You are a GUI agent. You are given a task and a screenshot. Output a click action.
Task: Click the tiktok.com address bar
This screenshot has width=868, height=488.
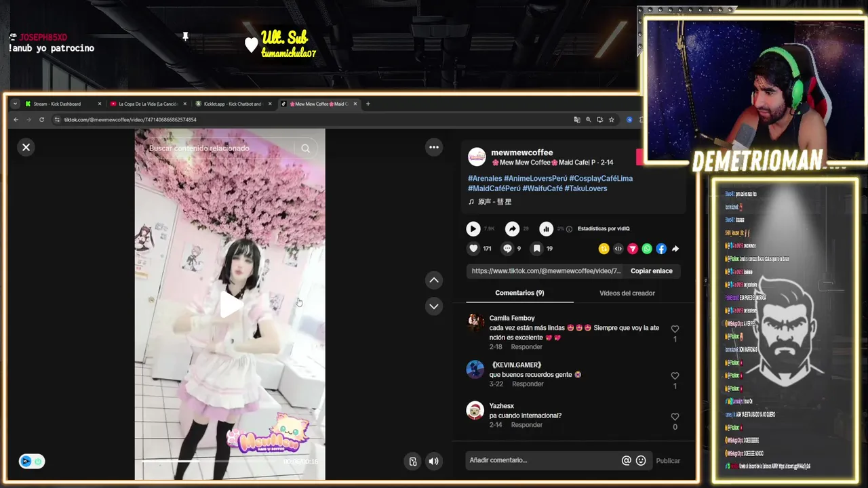312,119
